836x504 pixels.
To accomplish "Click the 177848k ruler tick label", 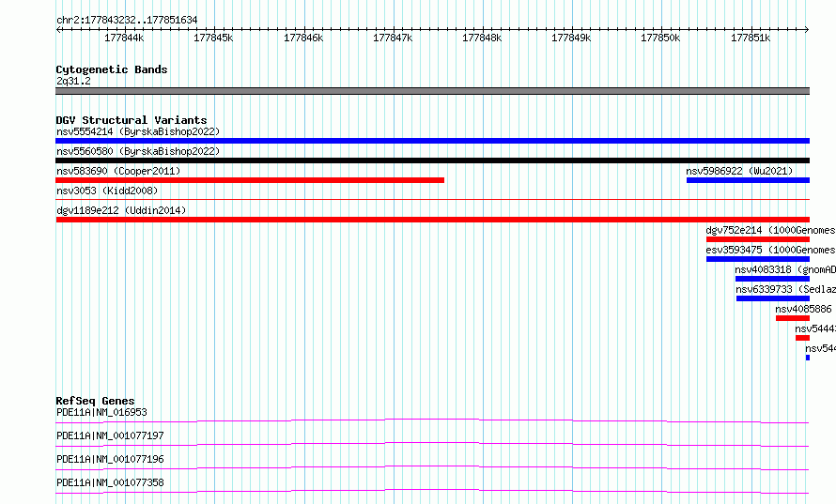I will click(482, 38).
